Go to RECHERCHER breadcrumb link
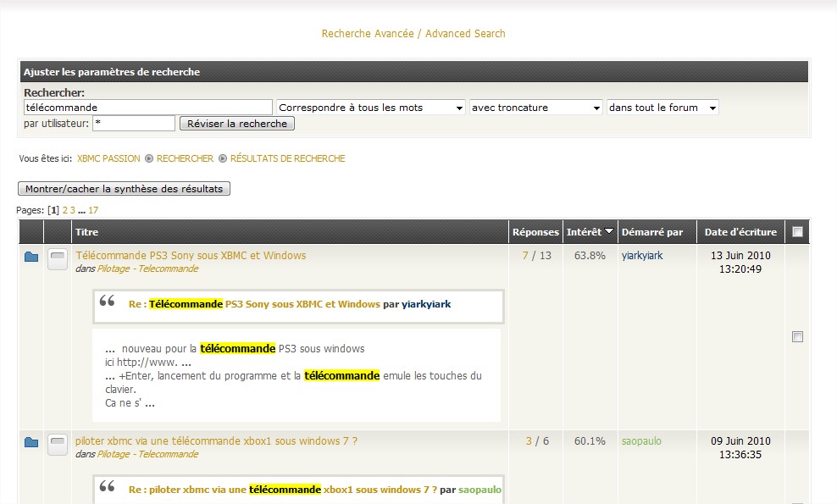The width and height of the screenshot is (837, 504). point(185,158)
